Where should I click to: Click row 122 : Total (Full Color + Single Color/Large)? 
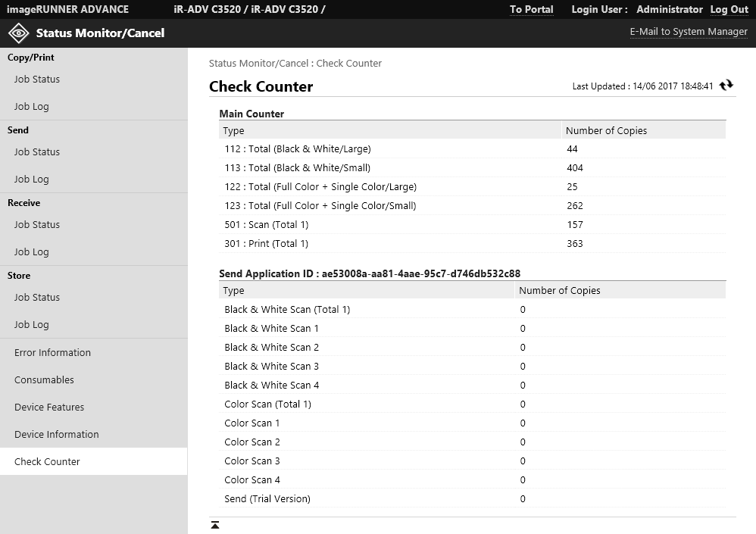pyautogui.click(x=473, y=186)
